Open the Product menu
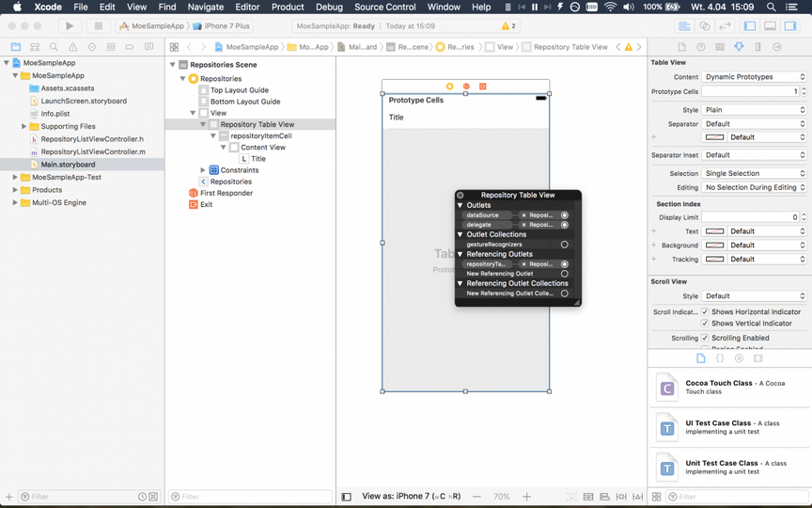Image resolution: width=812 pixels, height=508 pixels. click(288, 7)
